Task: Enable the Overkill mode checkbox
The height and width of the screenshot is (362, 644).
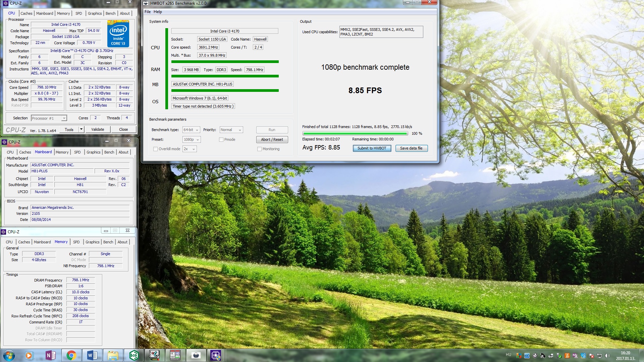Action: pos(155,149)
